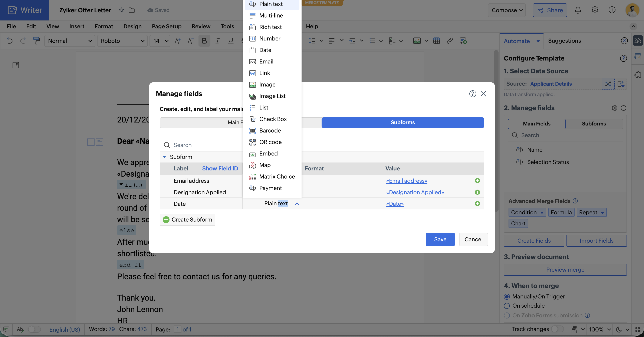The width and height of the screenshot is (644, 337).
Task: Switch to the Subforms tab in the sidebar
Action: (x=594, y=124)
